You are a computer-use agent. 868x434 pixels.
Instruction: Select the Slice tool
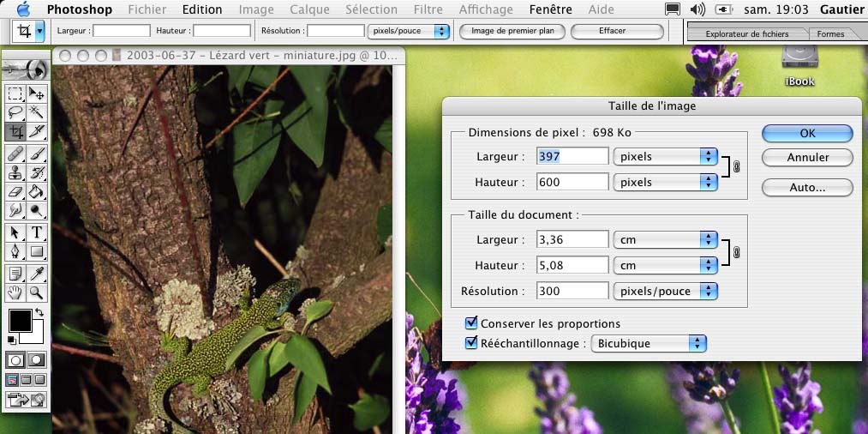point(37,131)
